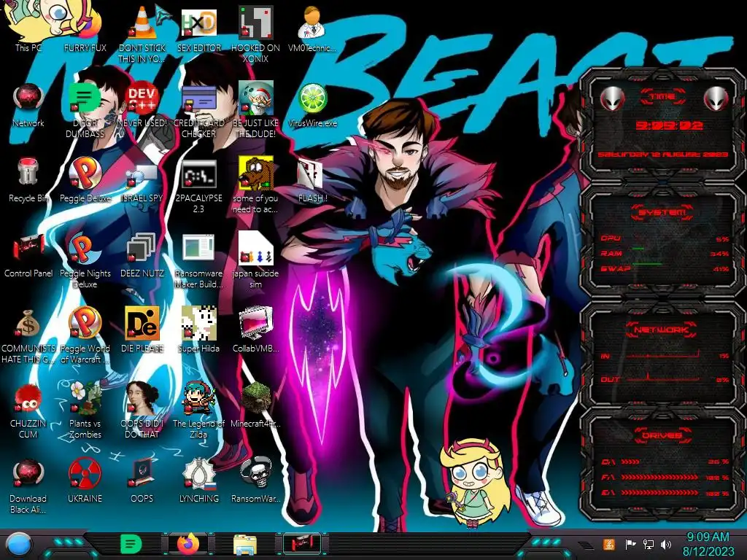This screenshot has width=747, height=560.
Task: Select the dog 'some of you need' icon
Action: click(x=255, y=186)
